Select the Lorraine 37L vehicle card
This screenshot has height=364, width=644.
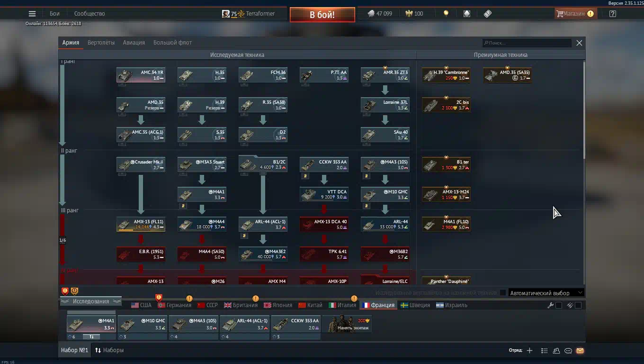point(385,105)
